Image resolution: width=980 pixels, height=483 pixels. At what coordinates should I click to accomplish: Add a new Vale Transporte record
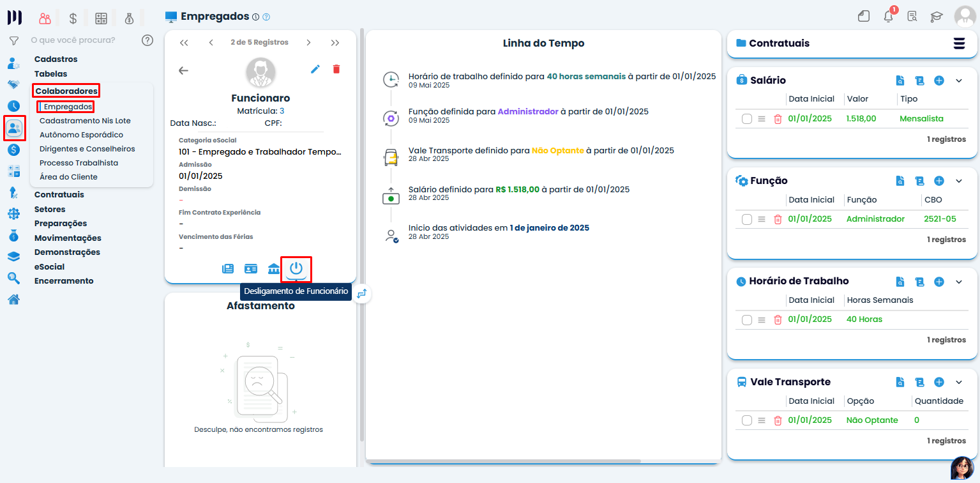point(939,382)
